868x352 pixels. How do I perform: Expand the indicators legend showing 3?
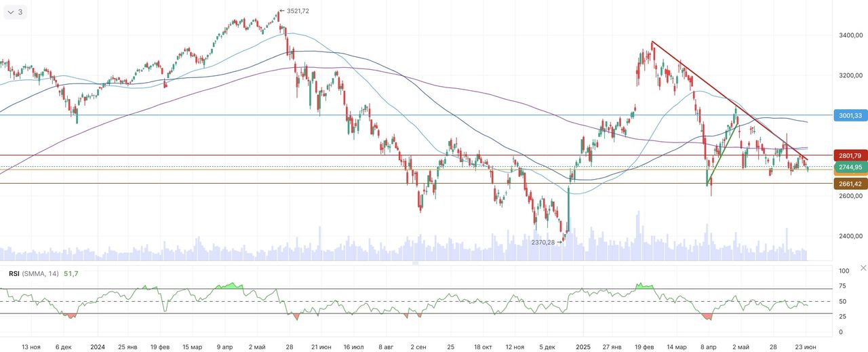tap(15, 12)
